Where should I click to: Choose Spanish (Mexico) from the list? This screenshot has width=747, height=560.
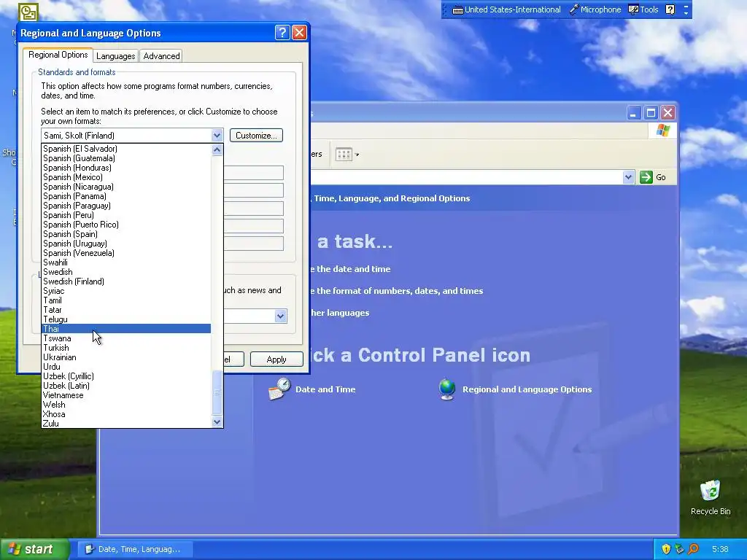pyautogui.click(x=126, y=177)
